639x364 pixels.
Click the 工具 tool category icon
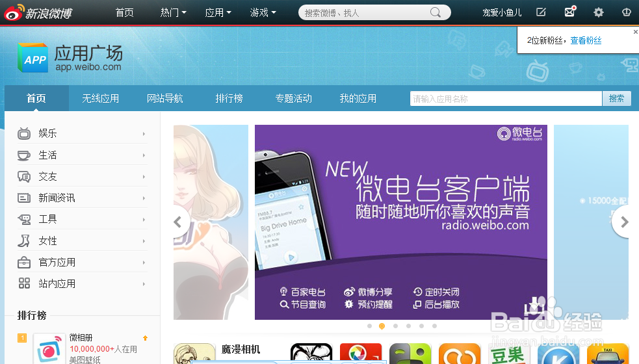[x=24, y=219]
